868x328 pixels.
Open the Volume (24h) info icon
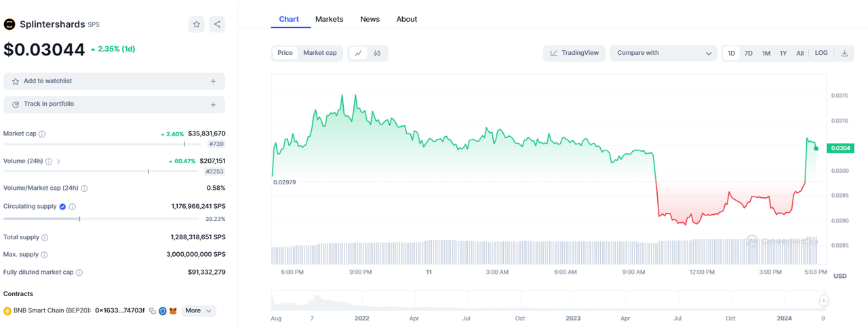49,161
